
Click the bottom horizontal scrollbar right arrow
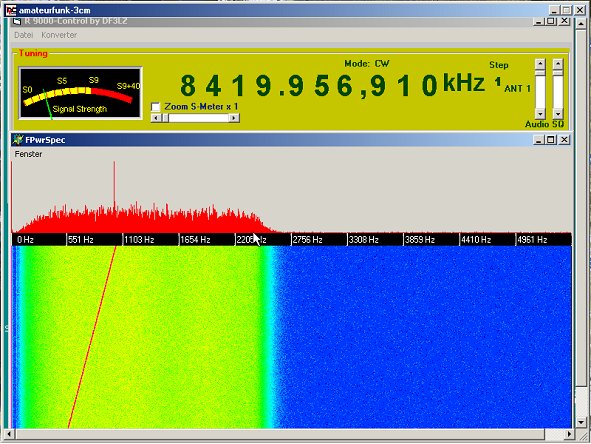(x=568, y=435)
